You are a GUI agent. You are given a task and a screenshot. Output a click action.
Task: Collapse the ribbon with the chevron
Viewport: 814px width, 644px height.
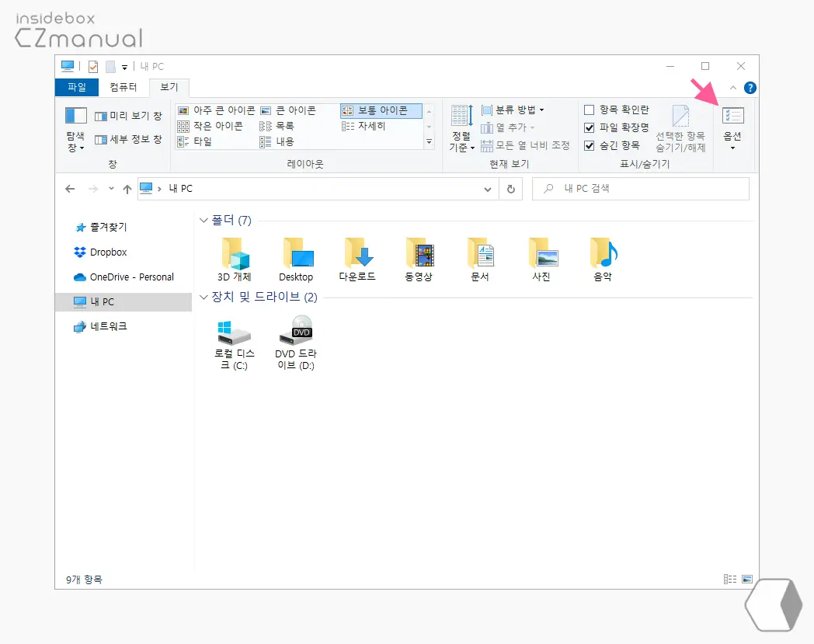pyautogui.click(x=733, y=88)
